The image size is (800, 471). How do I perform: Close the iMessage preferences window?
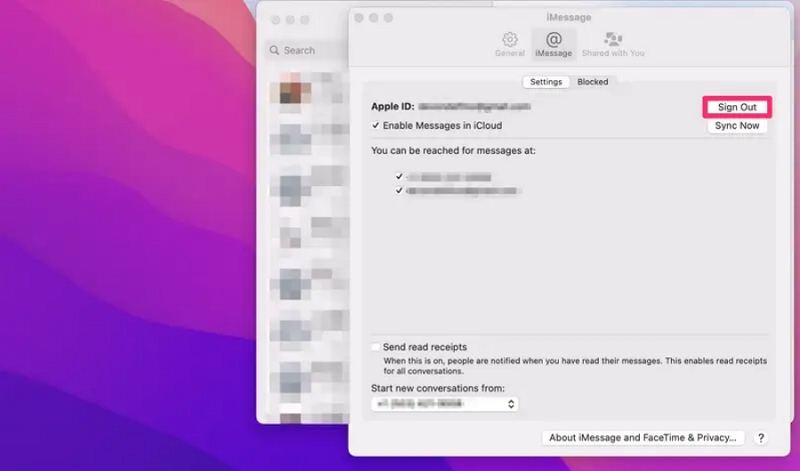point(359,18)
